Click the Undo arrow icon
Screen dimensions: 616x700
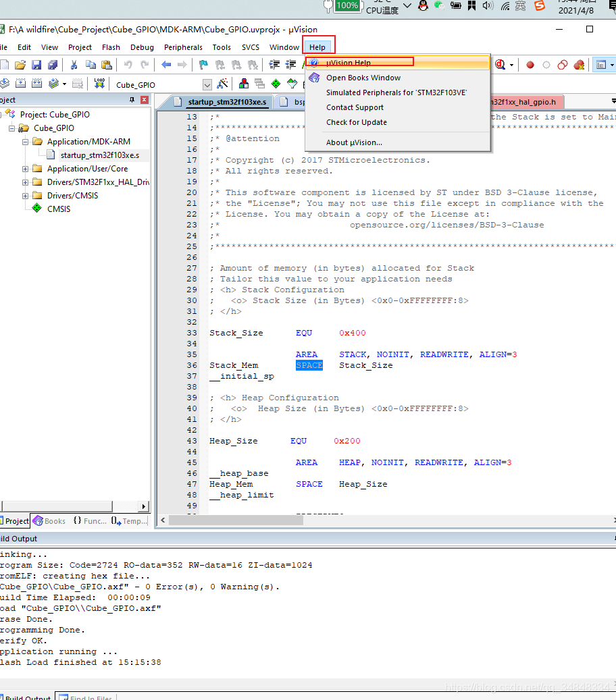[128, 65]
